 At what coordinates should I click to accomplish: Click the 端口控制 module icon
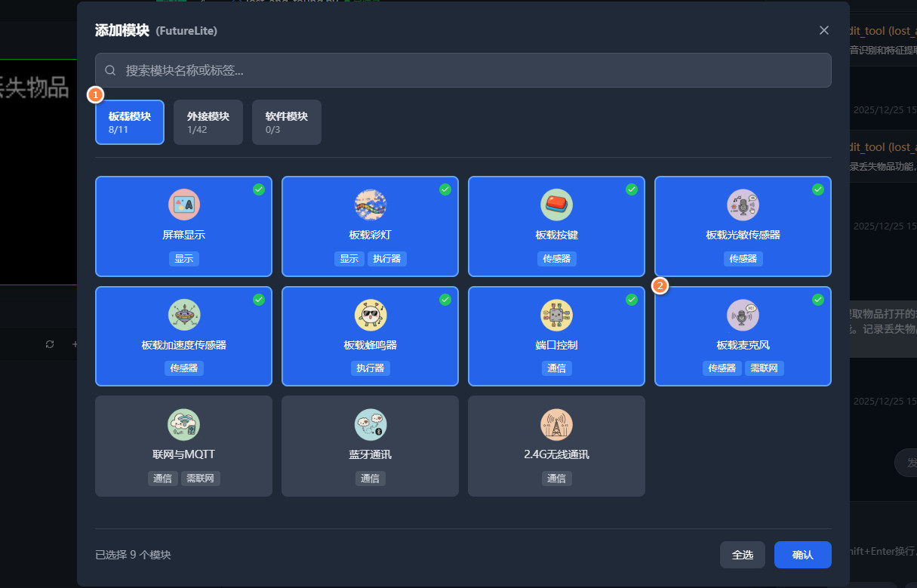tap(556, 315)
